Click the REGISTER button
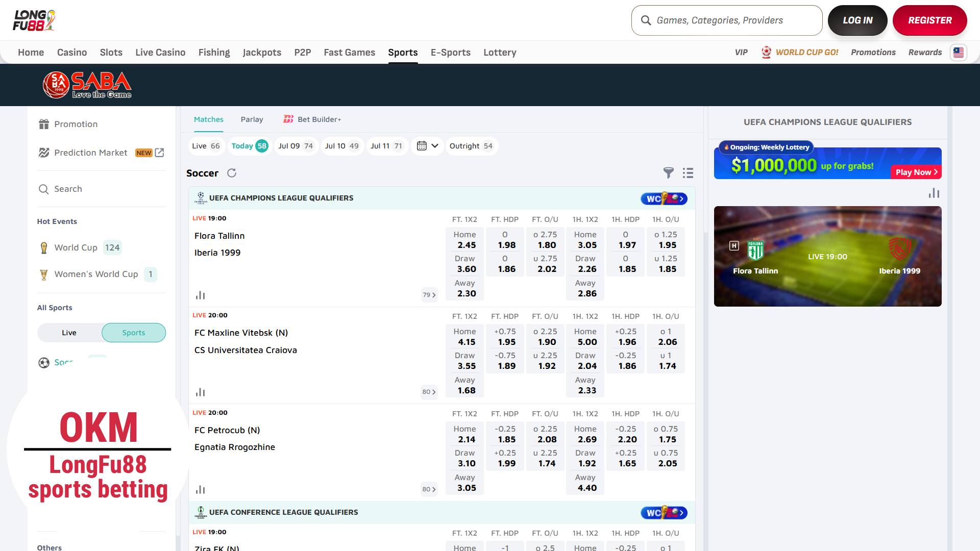Screen dimensions: 980x551 (x=930, y=20)
